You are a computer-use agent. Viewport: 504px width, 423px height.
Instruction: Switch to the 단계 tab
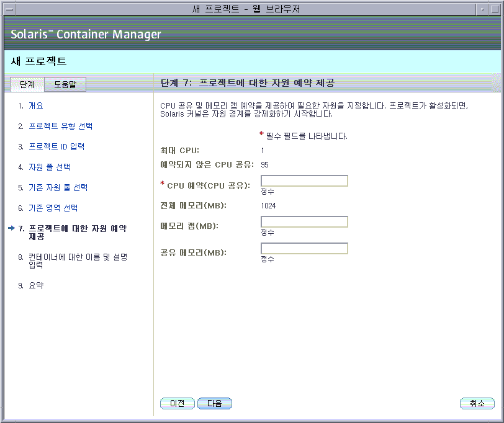(x=27, y=84)
